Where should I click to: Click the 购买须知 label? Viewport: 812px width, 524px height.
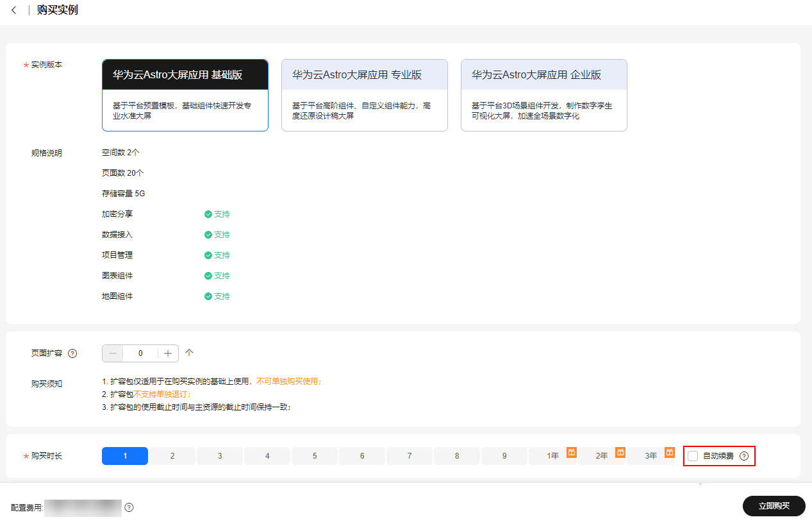coord(47,384)
